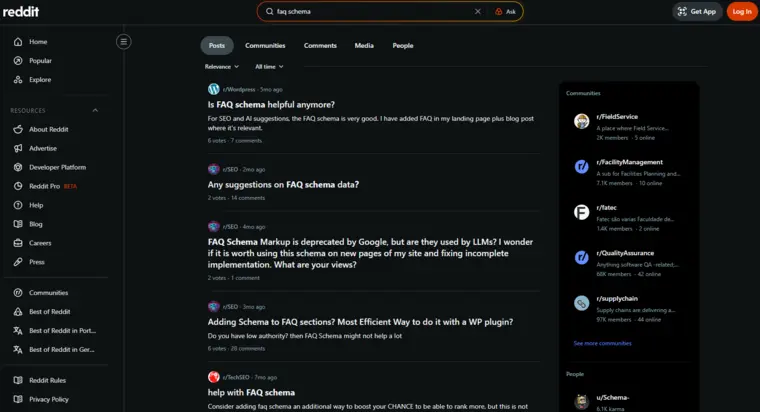Open post 'Is FAQ schema helpful anymore?'
The height and width of the screenshot is (412, 760).
point(271,105)
